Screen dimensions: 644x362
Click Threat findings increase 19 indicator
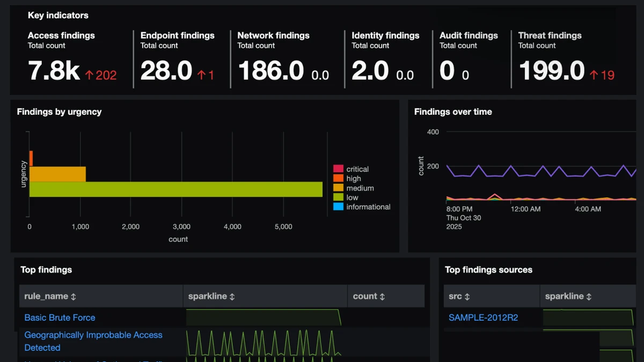[602, 75]
